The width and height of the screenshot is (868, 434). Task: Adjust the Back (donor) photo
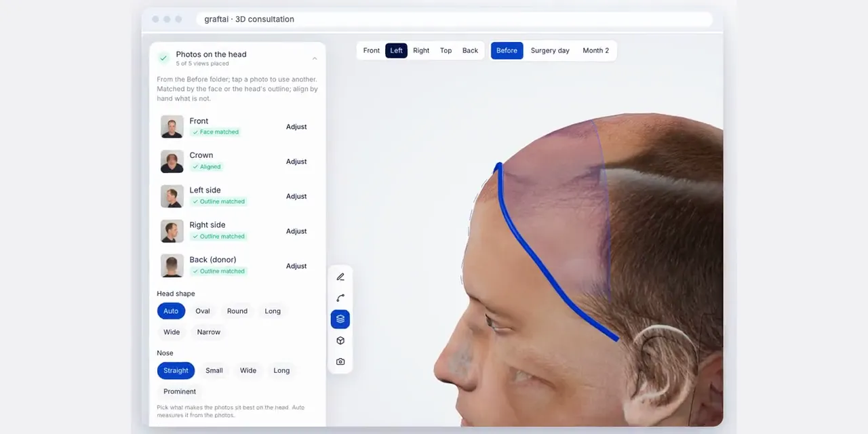[x=296, y=266]
